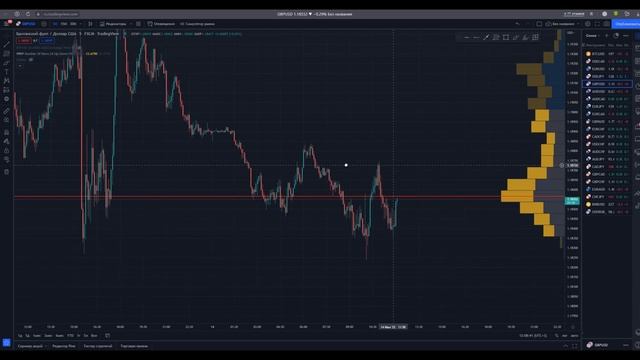This screenshot has width=640, height=360.
Task: Switch to the 30 minute timeframe
Action: pyautogui.click(x=73, y=24)
